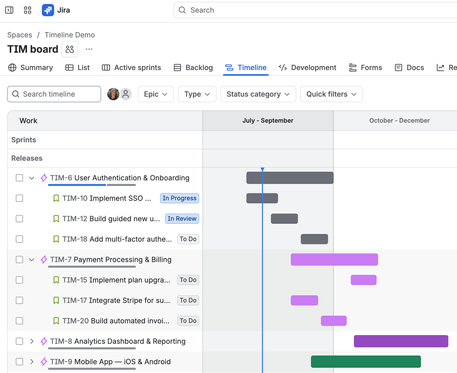Click the Docs tab icon

398,68
